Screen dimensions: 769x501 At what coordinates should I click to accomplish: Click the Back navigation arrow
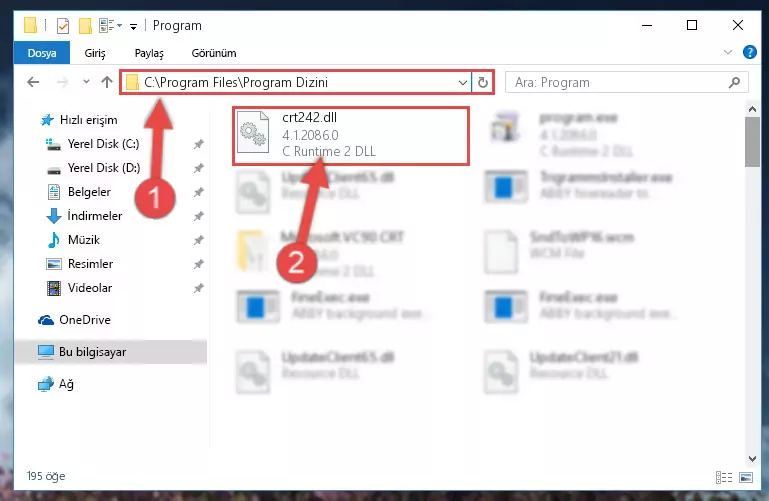coord(33,82)
